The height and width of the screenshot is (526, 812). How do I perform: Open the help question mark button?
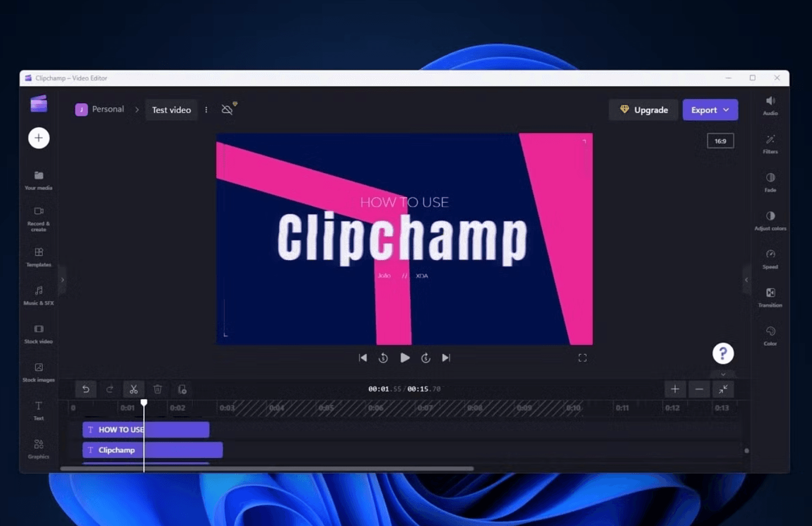[723, 353]
